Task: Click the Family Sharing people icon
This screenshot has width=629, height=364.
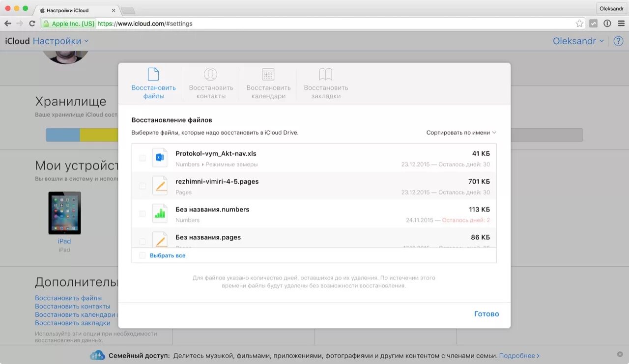Action: click(x=97, y=355)
